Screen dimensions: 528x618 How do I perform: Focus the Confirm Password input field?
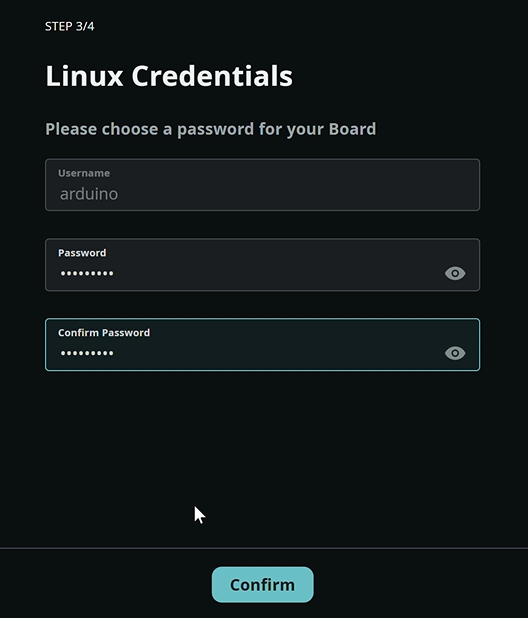coord(262,344)
